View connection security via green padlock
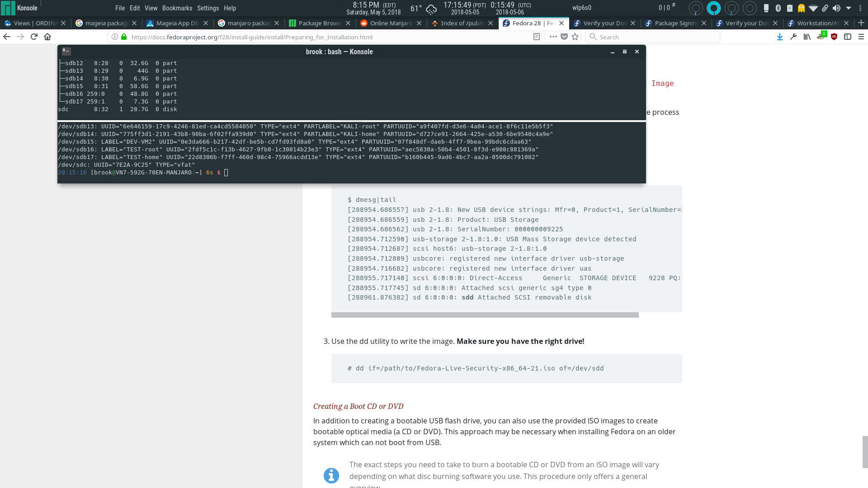This screenshot has width=868, height=488. coord(124,37)
